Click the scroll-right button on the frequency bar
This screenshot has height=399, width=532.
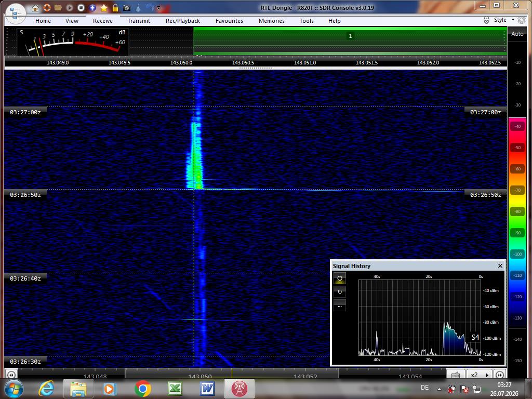click(500, 375)
